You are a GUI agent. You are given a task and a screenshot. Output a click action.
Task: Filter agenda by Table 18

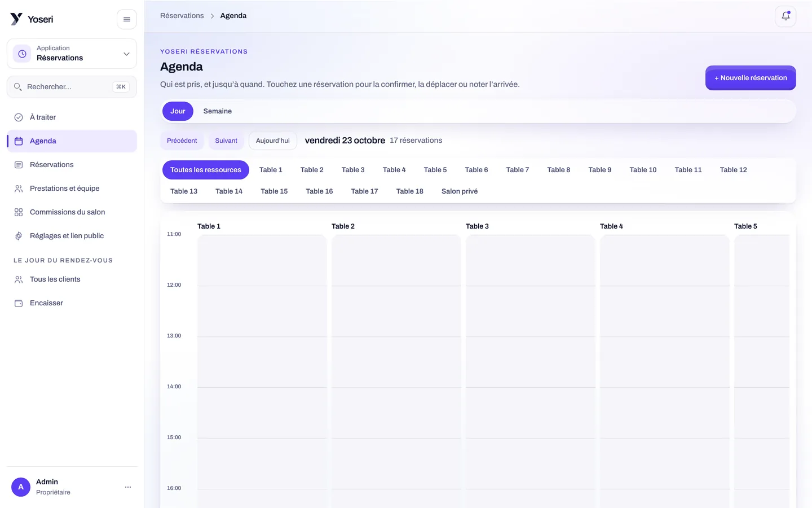410,191
